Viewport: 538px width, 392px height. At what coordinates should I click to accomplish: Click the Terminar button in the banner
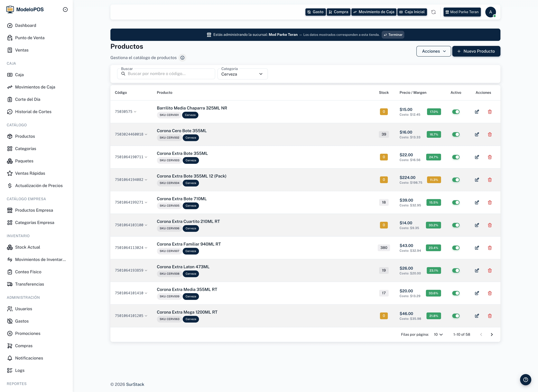point(393,35)
